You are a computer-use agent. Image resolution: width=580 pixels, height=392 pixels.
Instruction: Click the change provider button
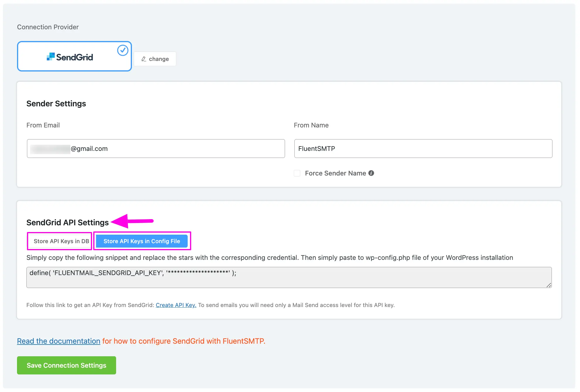[155, 59]
